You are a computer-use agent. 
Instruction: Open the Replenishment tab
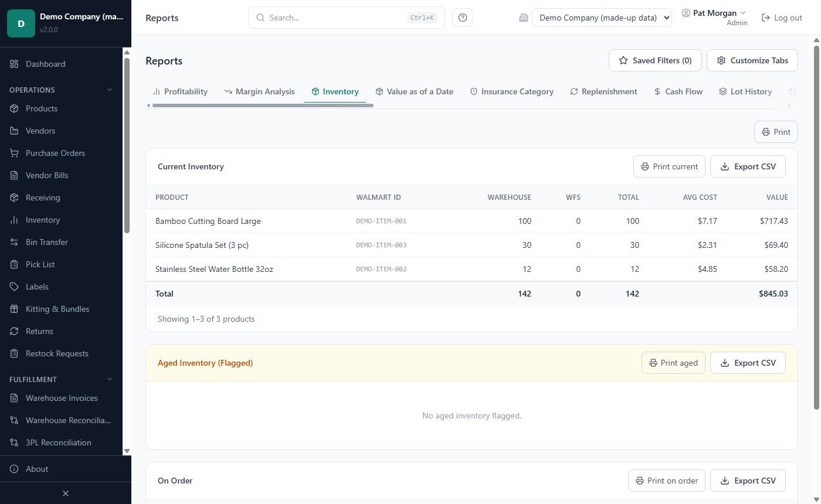coord(603,91)
